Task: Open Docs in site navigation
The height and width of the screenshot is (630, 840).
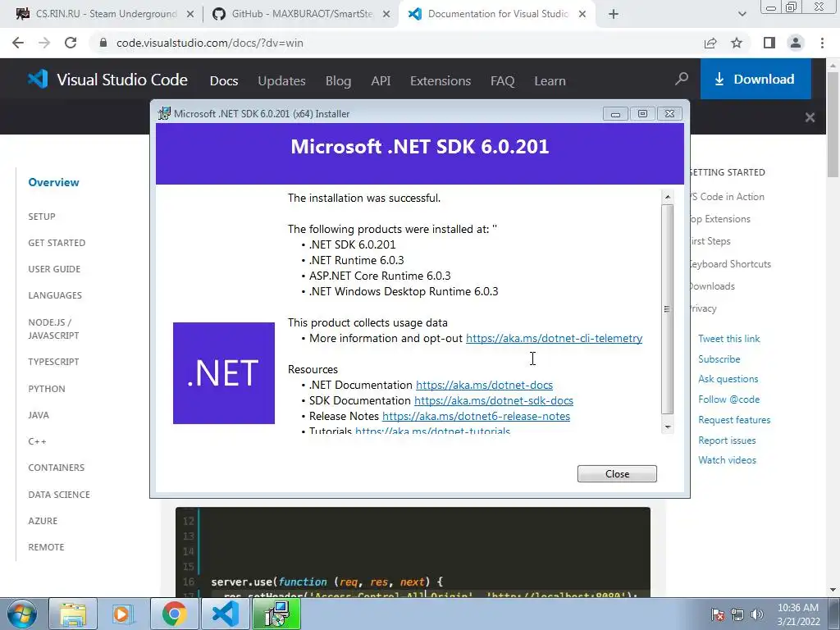Action: click(x=224, y=81)
